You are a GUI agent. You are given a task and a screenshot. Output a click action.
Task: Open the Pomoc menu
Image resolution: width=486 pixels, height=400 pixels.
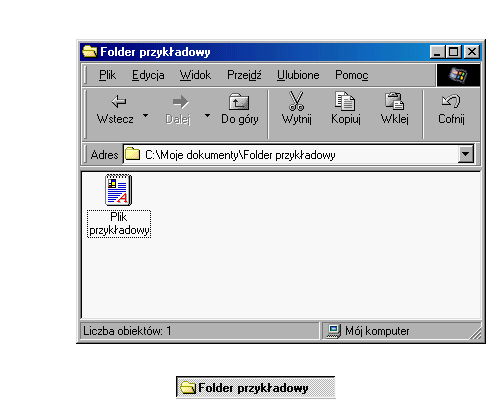pyautogui.click(x=352, y=75)
